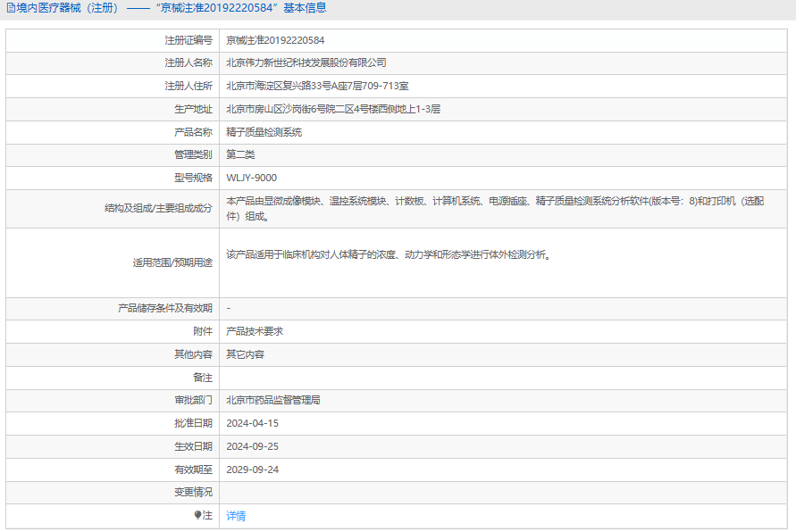Click the 注册证编号 label
The image size is (796, 532).
click(x=189, y=40)
